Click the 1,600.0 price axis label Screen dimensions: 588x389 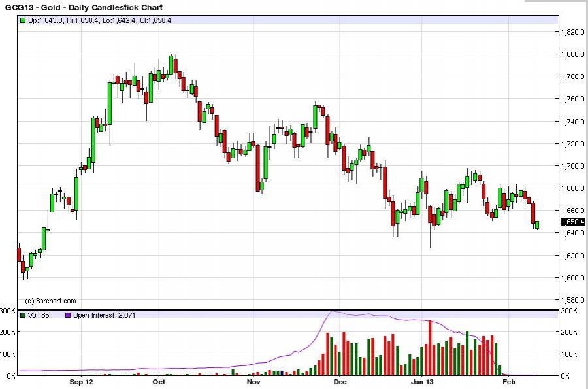pyautogui.click(x=572, y=278)
